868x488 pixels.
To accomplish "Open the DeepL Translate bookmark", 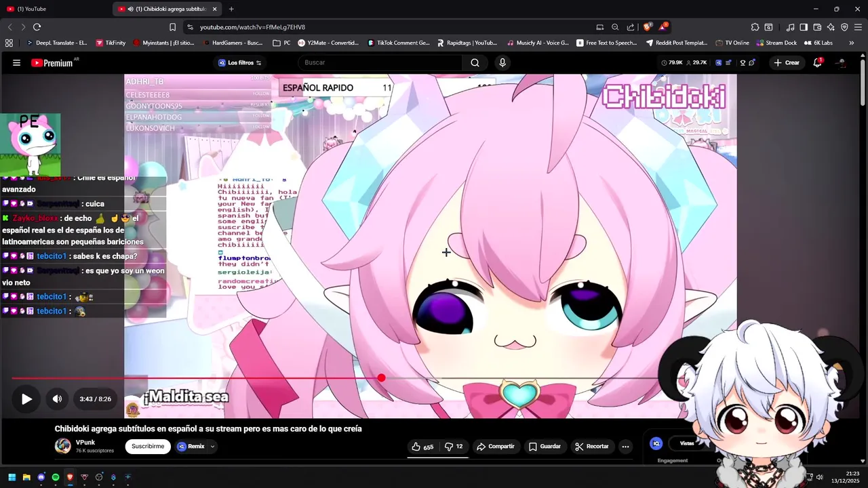I will 56,43.
